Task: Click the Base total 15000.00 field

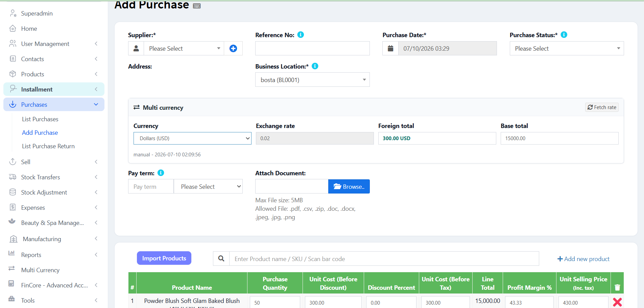Action: point(559,138)
